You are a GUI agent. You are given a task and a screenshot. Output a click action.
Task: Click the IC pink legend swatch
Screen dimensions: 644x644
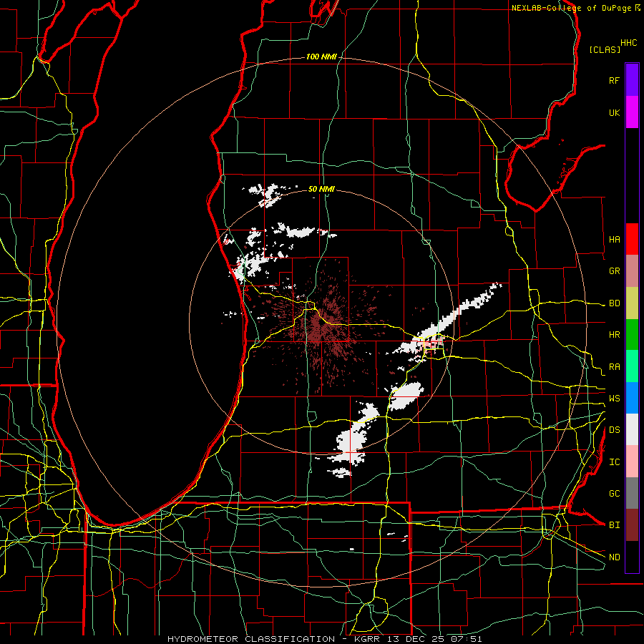click(632, 462)
